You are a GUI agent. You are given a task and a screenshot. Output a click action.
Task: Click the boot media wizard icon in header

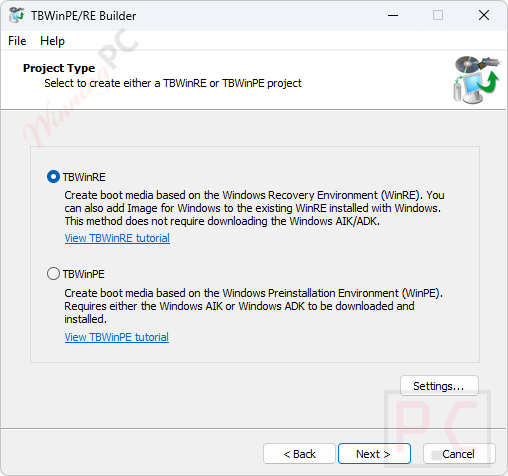(x=476, y=80)
